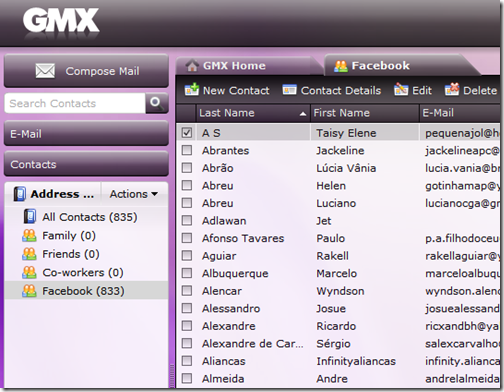Click the magnifier search icon

tap(156, 103)
